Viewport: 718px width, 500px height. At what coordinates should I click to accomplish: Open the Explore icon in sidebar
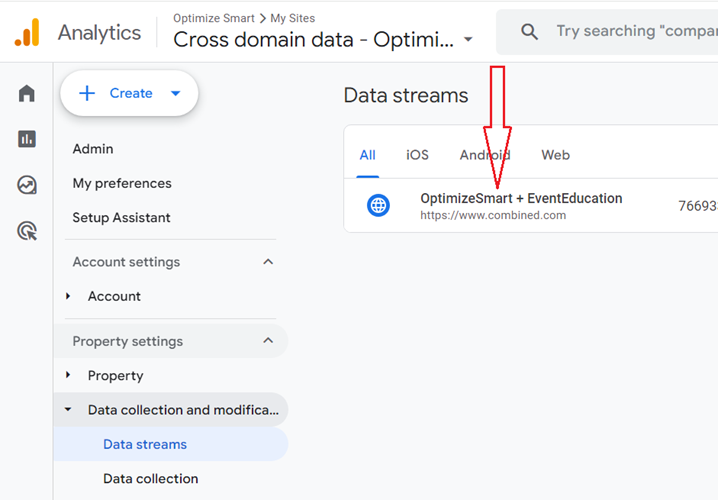click(x=27, y=185)
